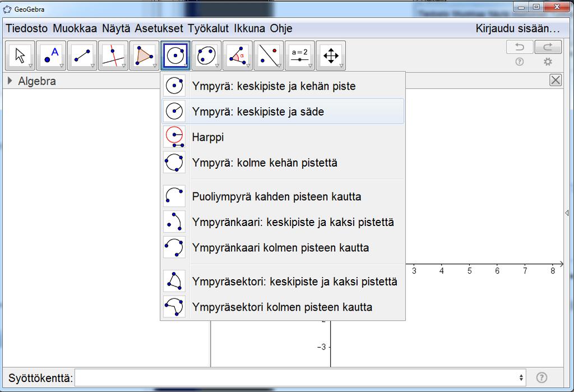Open the Työkalut menu
This screenshot has width=574, height=392.
point(209,28)
